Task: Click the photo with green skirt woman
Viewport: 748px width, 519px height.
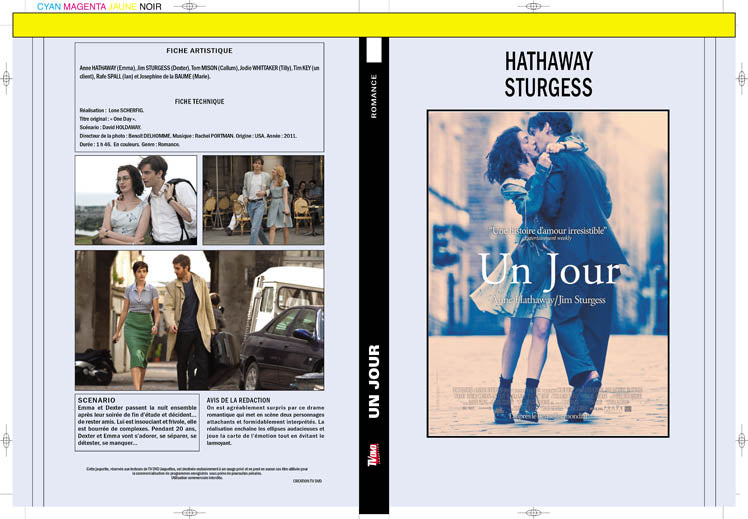Action: [199, 320]
